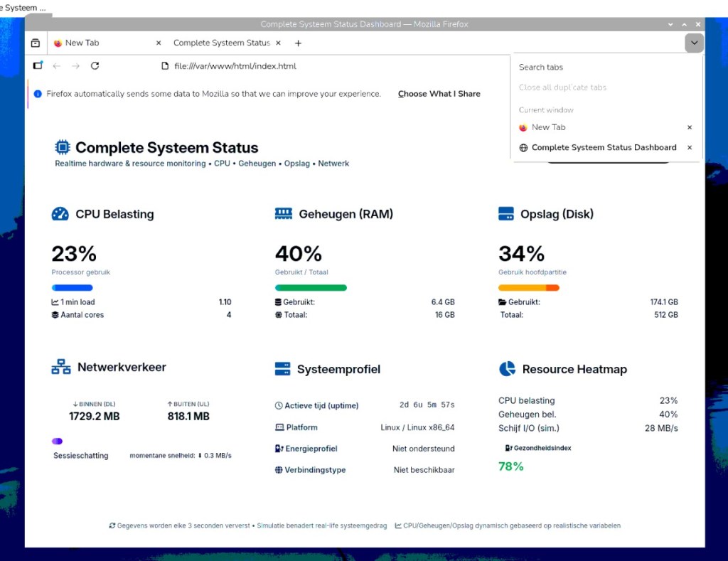Close New Tab from the tab list
Viewport: 728px width, 561px height.
[690, 127]
